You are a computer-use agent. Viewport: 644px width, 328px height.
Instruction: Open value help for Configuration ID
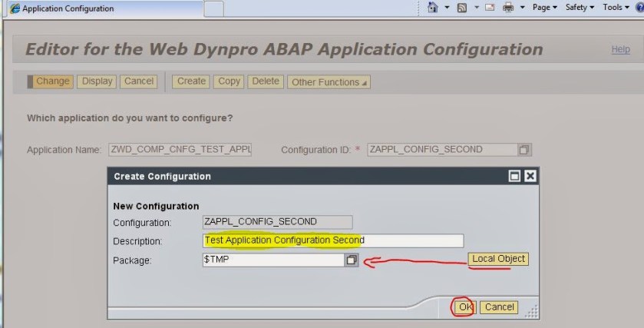point(524,150)
